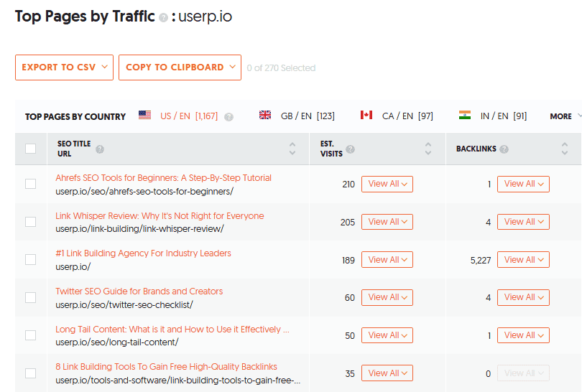Viewport: 582px width, 392px height.
Task: Expand View All backlinks for Twitter SEO row
Action: [x=523, y=297]
